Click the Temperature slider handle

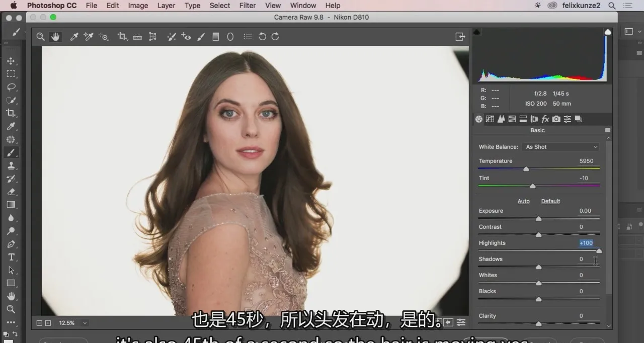pyautogui.click(x=526, y=169)
